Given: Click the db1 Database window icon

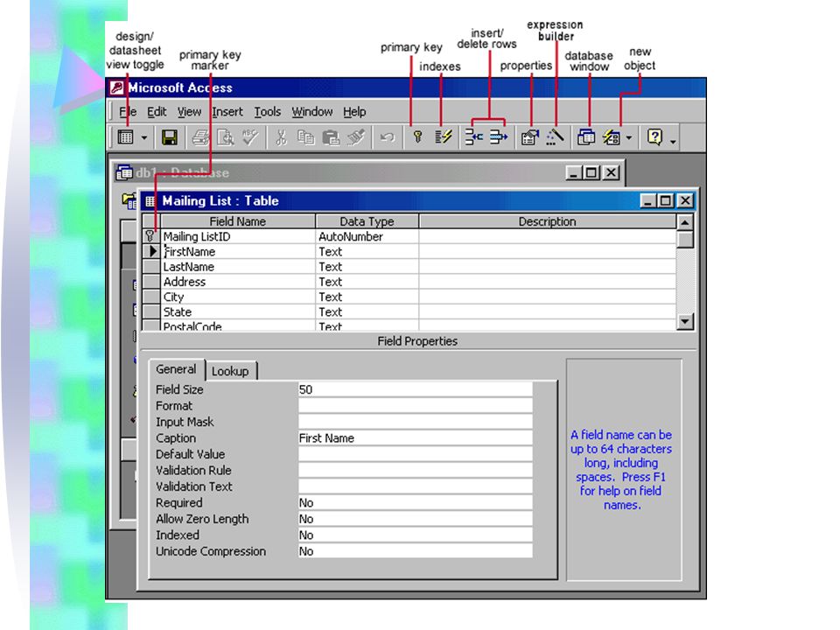Looking at the screenshot, I should [124, 172].
